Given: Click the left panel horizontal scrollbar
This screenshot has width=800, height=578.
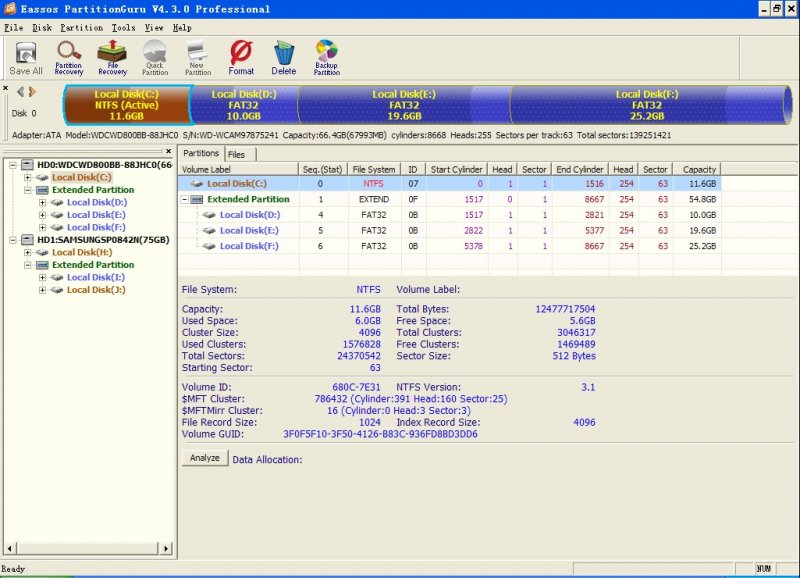Looking at the screenshot, I should coord(90,548).
